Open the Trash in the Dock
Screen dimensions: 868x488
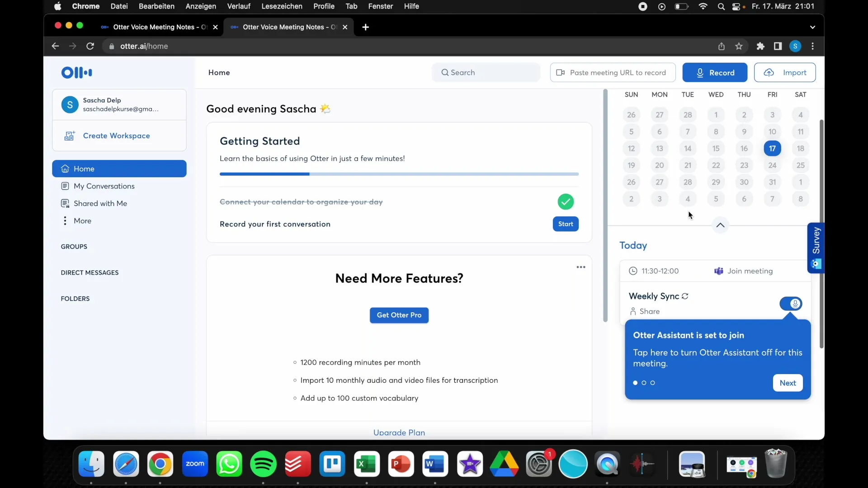[776, 463]
